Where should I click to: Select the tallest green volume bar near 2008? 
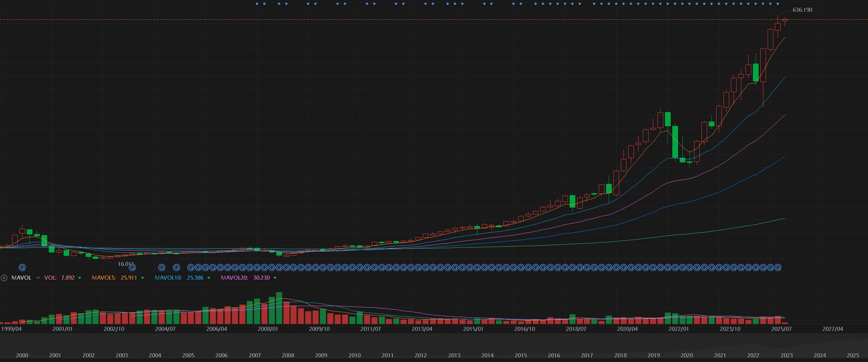279,308
